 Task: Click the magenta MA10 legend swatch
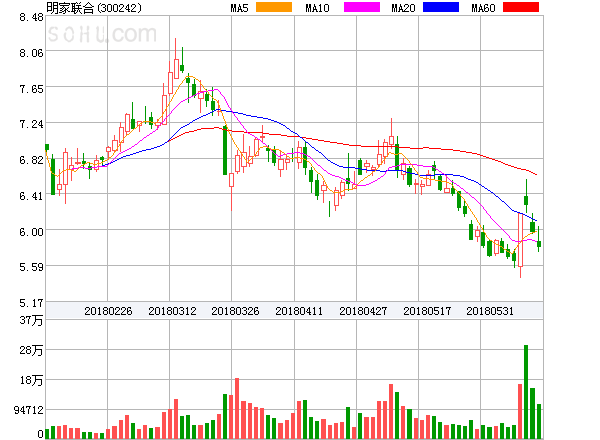[362, 7]
